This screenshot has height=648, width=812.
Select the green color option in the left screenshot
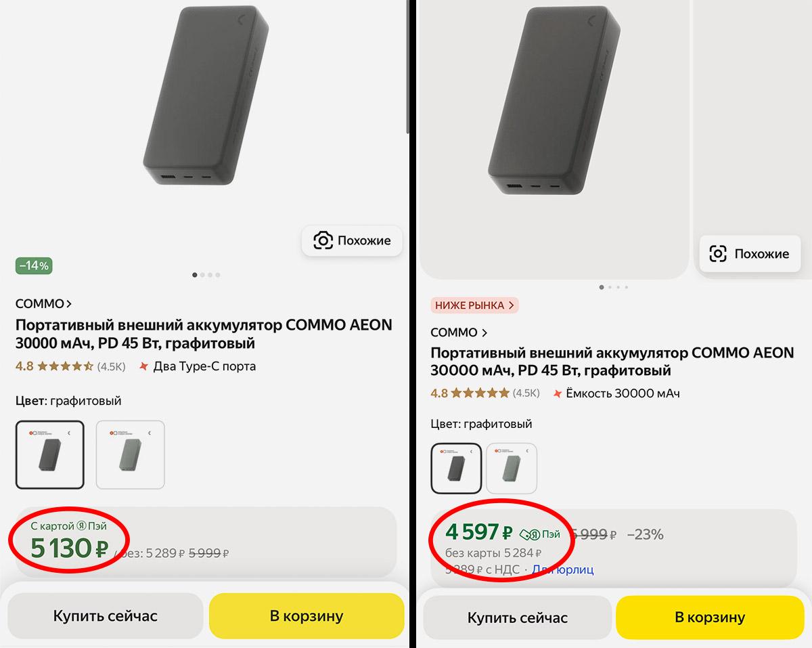click(130, 454)
